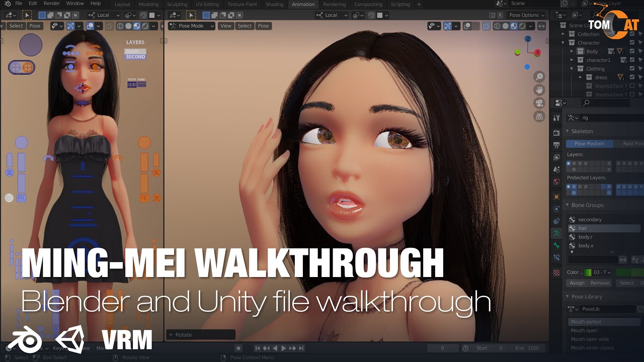
Task: Toggle exclude checkbox for character1 collection
Action: (x=632, y=60)
